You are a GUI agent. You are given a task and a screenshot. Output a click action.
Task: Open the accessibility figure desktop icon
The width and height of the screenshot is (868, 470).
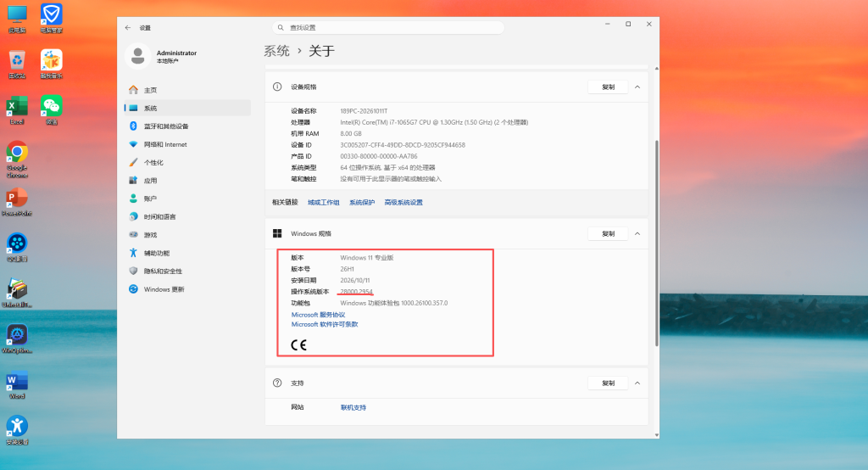pos(17,431)
